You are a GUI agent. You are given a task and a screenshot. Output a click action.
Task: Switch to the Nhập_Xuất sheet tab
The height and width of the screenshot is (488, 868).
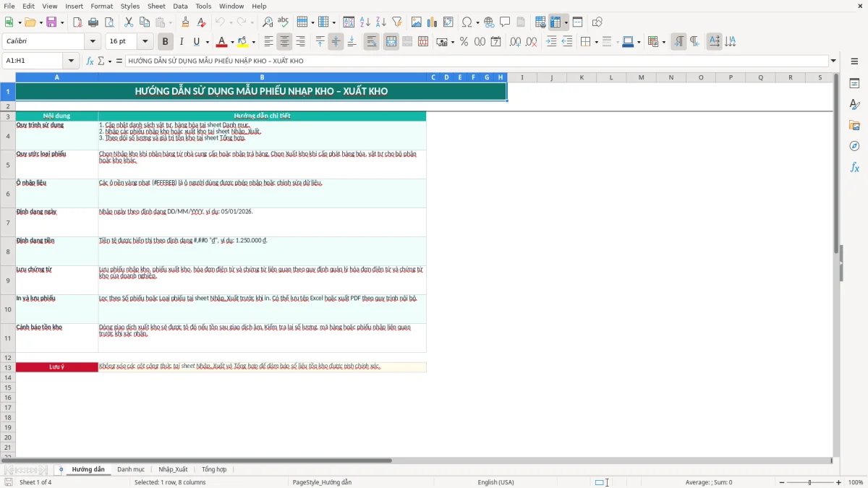click(x=173, y=469)
